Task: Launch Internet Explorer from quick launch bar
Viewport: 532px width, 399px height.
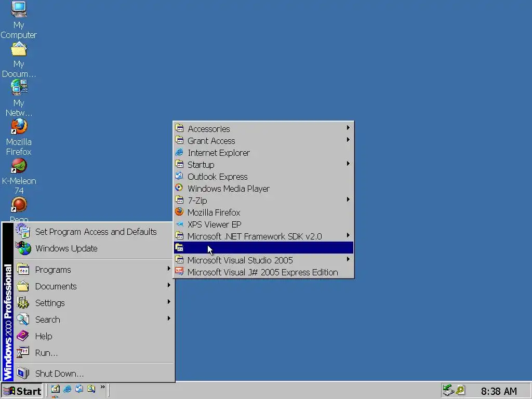Action: 67,389
